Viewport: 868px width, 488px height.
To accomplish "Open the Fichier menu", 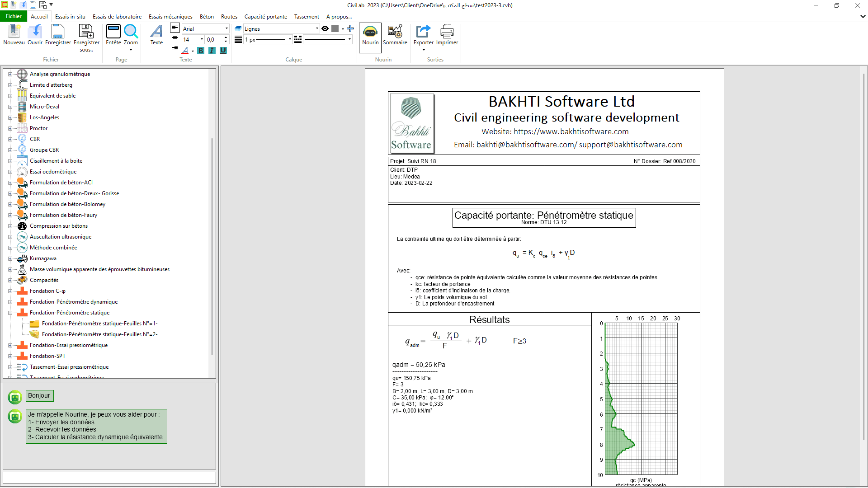I will (14, 16).
